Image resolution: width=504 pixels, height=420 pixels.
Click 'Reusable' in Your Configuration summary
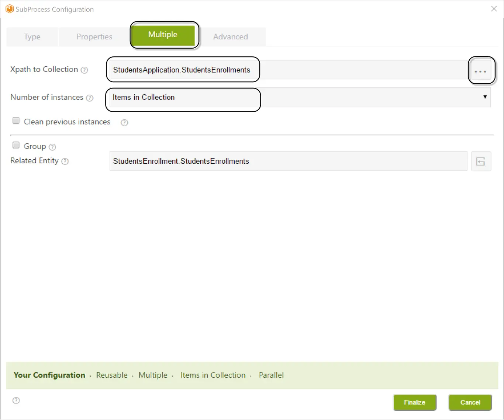pos(112,375)
